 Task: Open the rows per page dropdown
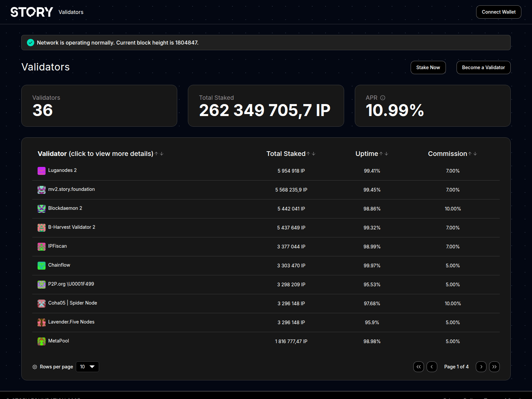point(87,367)
